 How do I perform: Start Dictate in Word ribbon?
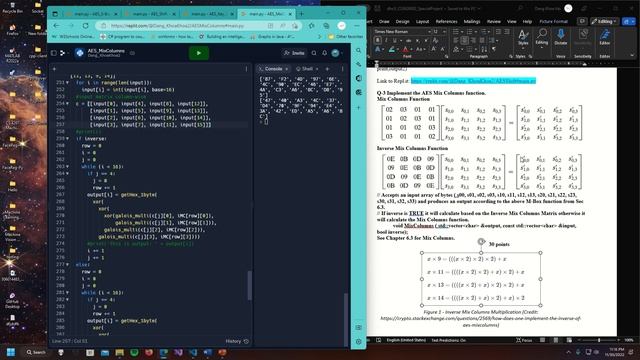tap(560, 37)
